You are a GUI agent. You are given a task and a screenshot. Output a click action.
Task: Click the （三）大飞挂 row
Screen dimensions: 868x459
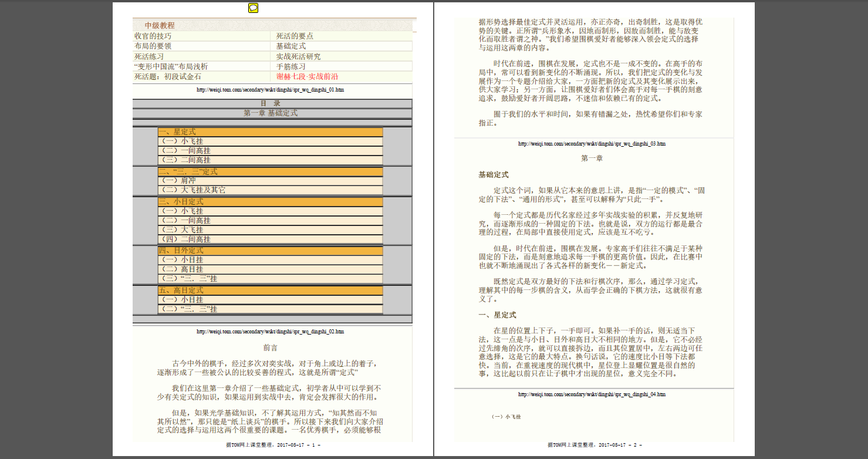point(270,230)
